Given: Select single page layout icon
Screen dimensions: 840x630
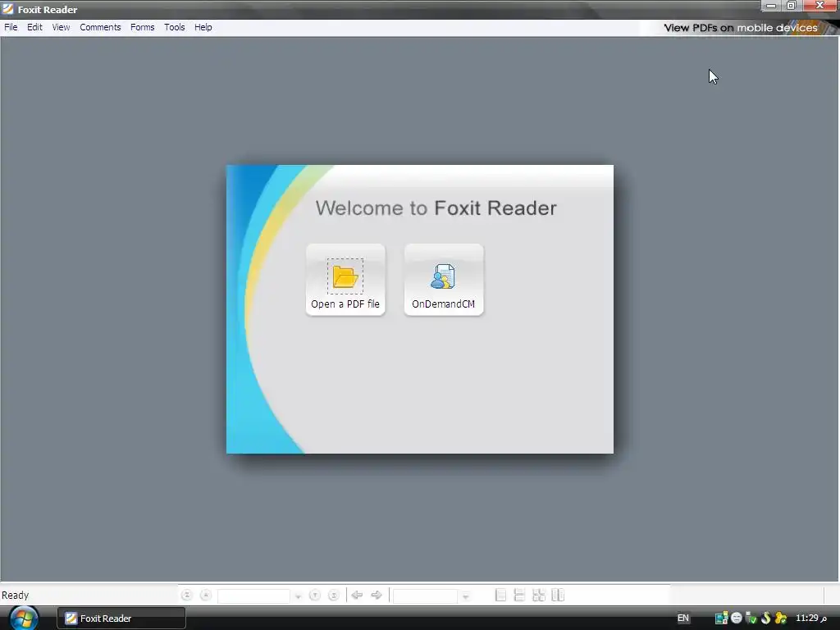Looking at the screenshot, I should click(x=500, y=596).
